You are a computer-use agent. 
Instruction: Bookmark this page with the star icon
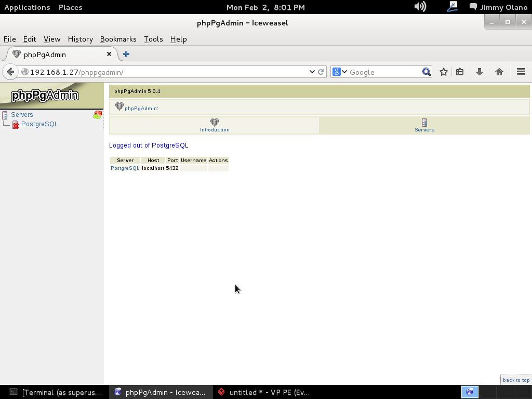443,72
